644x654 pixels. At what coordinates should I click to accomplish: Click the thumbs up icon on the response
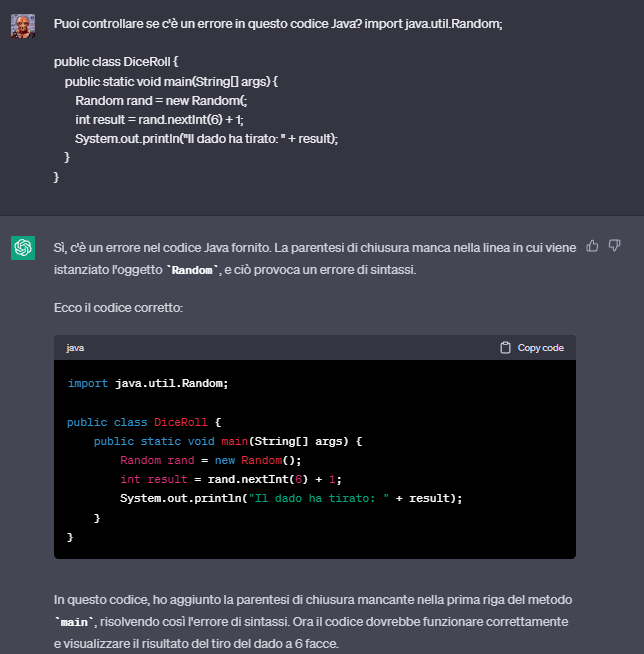[592, 245]
